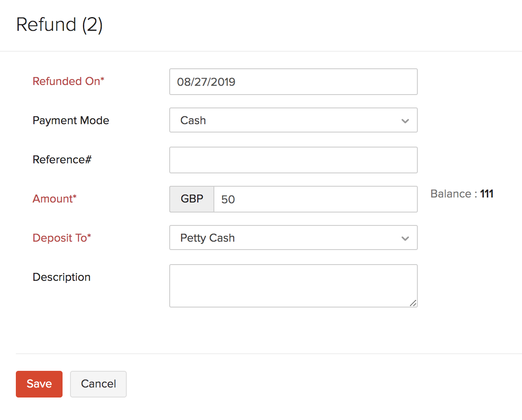Click the Refund (2) heading
The image size is (522, 420).
(59, 25)
